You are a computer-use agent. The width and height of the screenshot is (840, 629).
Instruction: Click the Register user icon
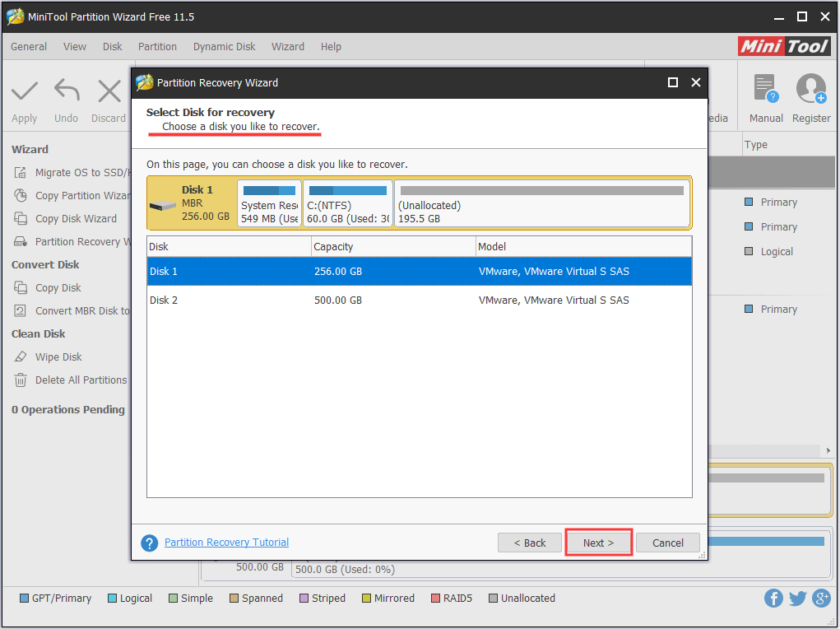click(x=811, y=88)
